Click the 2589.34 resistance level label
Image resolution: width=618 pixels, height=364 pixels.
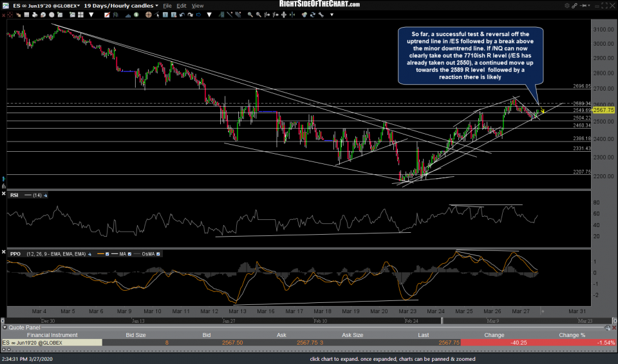pyautogui.click(x=582, y=104)
